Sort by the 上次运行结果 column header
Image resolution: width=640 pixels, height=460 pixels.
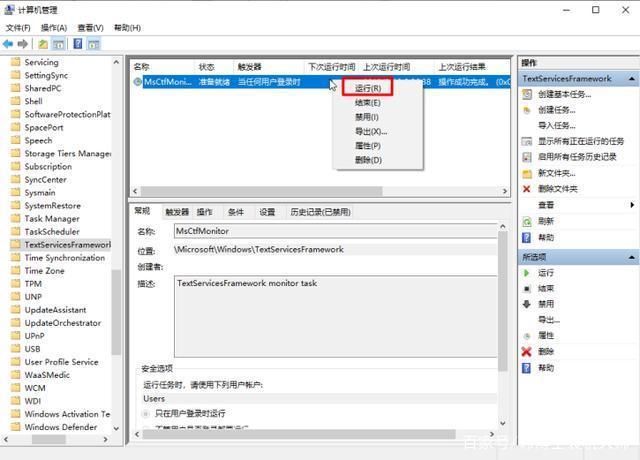pyautogui.click(x=471, y=67)
